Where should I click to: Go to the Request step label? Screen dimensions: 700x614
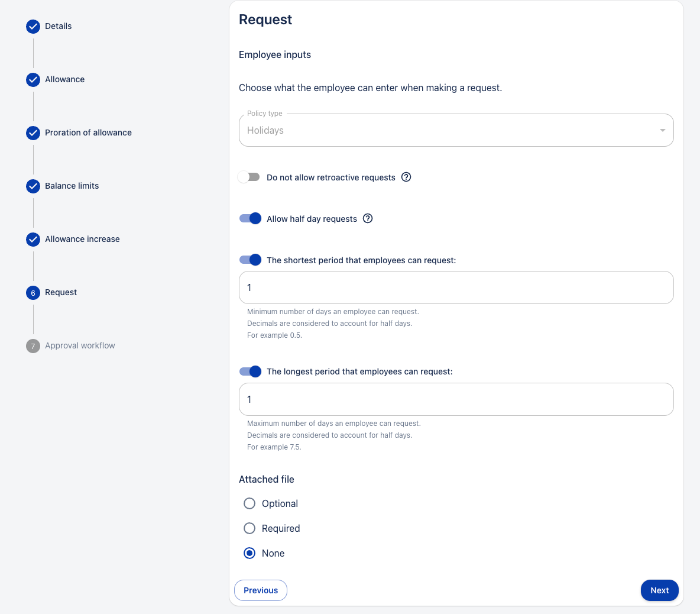click(x=61, y=292)
